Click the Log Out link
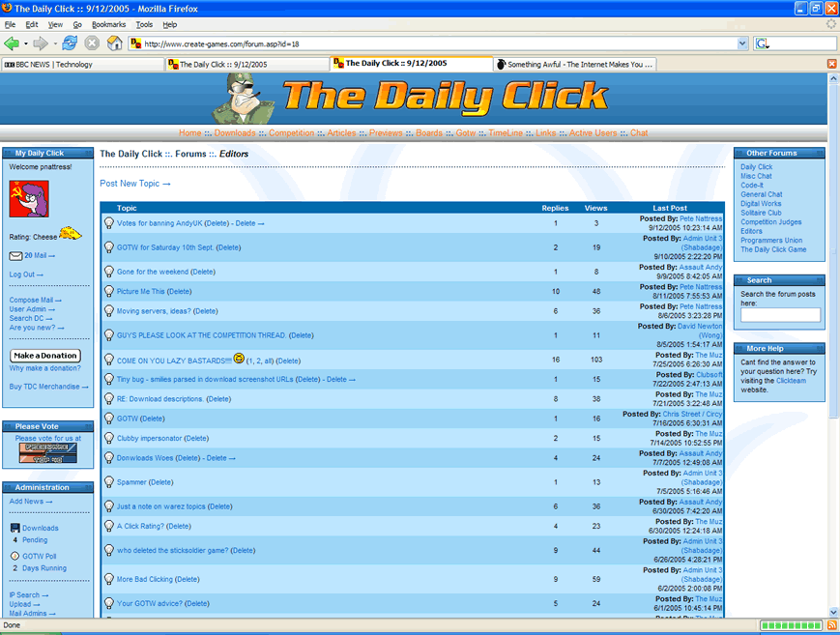 pyautogui.click(x=26, y=274)
